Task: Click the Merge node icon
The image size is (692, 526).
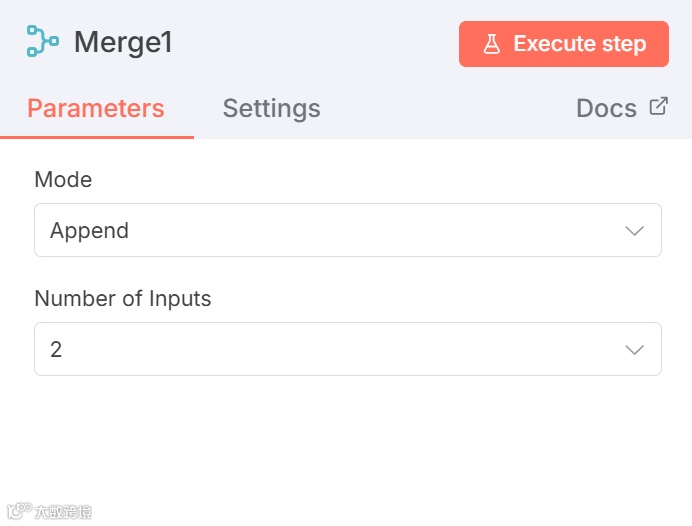Action: 42,42
